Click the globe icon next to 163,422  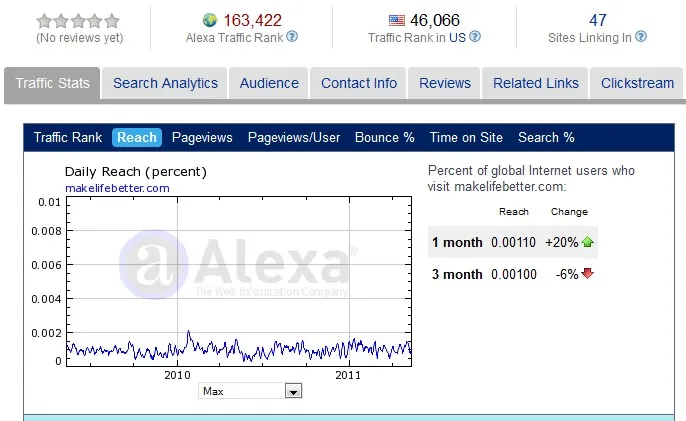(210, 20)
